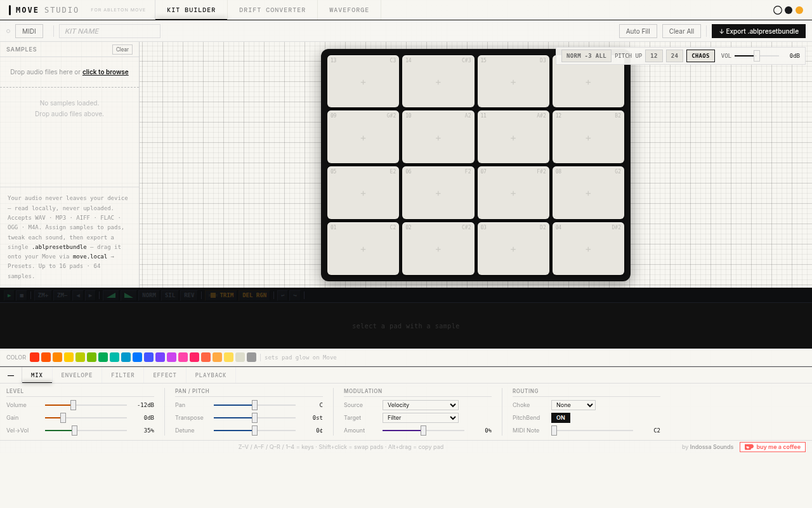Switch to the Drift Converter tab
Screen dimensions: 812x508
(x=272, y=10)
